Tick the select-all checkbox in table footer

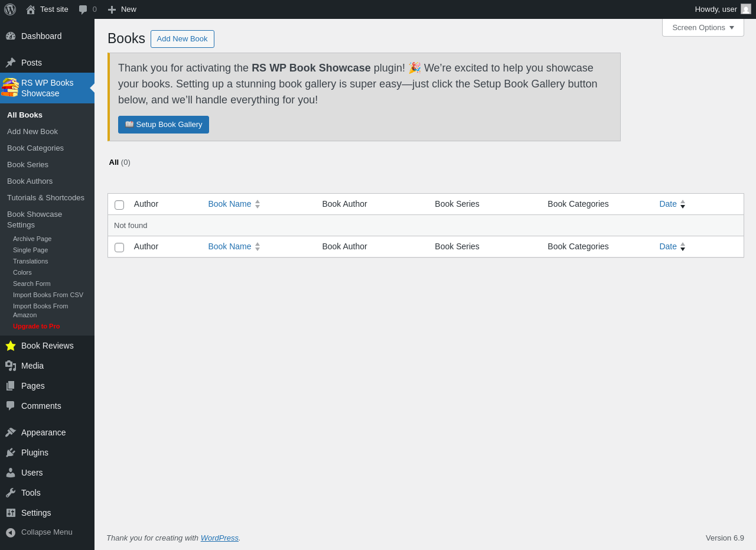[x=119, y=248]
